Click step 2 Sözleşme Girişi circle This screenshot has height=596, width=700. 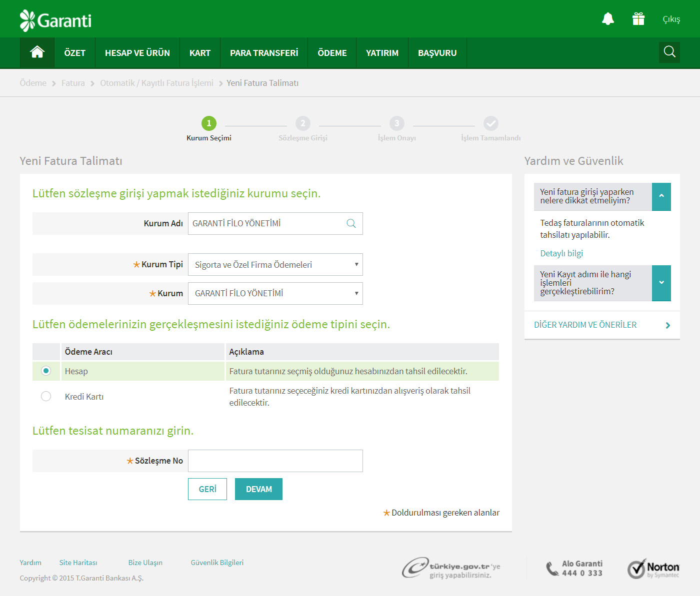point(303,123)
